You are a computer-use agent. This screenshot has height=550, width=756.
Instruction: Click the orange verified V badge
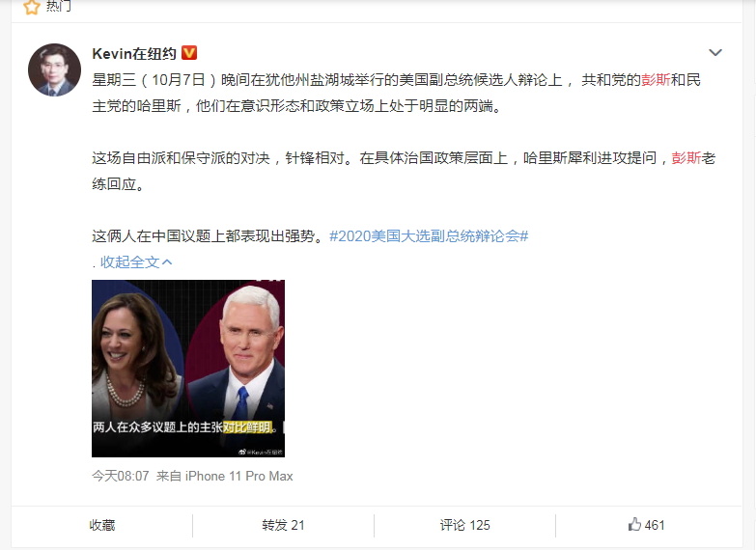189,52
